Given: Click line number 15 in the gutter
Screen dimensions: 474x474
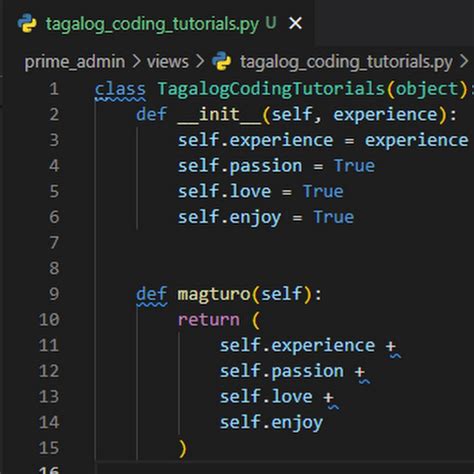Looking at the screenshot, I should [49, 448].
